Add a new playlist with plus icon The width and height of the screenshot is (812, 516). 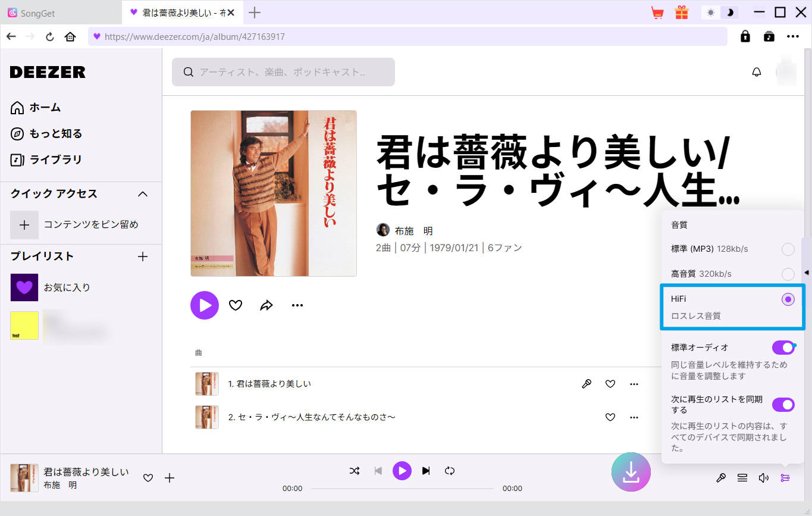coord(143,257)
